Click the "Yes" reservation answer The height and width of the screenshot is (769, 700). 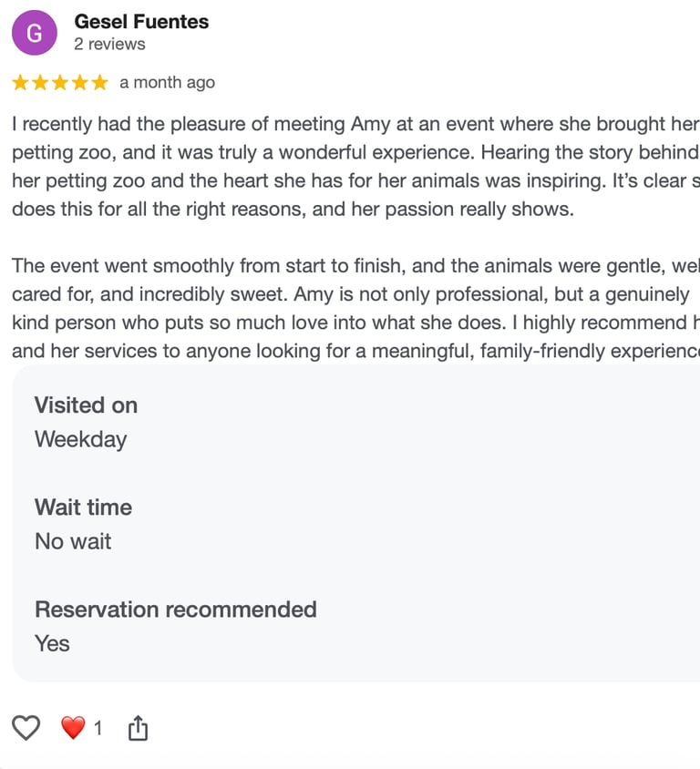[52, 643]
